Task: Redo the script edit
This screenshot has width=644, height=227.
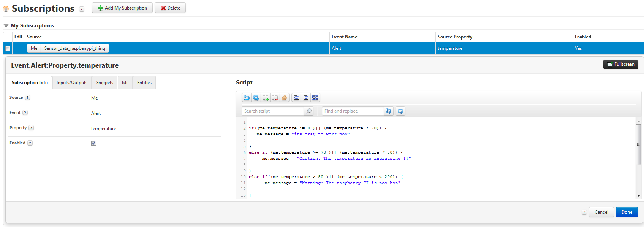Action: [256, 98]
